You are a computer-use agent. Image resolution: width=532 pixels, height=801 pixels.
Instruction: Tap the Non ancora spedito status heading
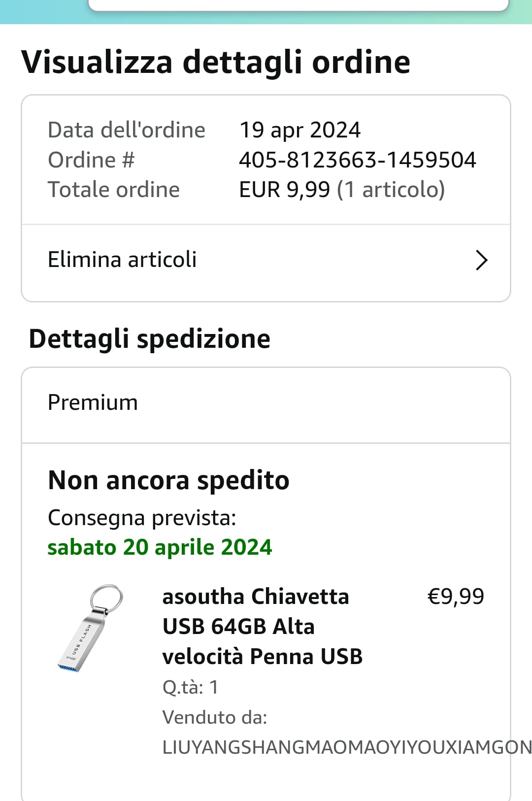click(x=168, y=480)
